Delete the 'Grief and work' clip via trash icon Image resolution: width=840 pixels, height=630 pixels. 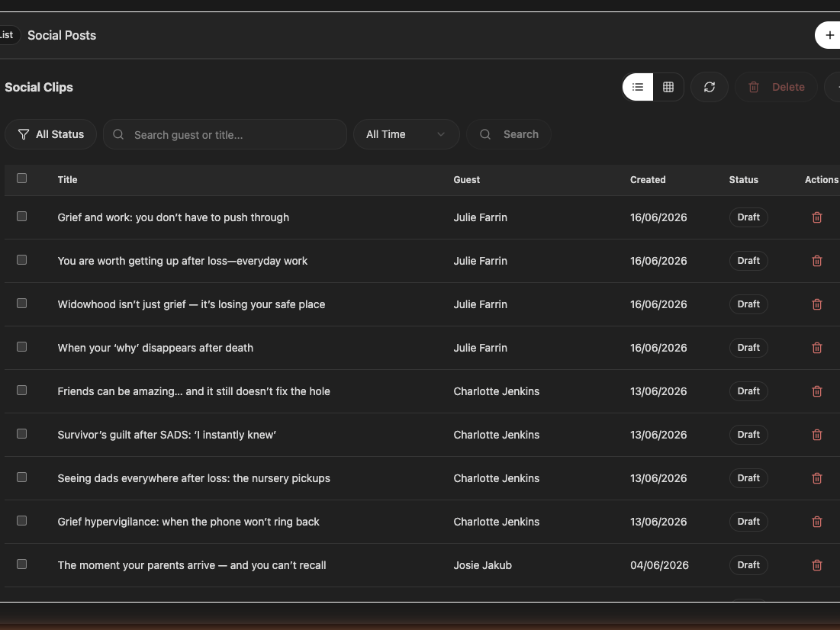pyautogui.click(x=817, y=217)
